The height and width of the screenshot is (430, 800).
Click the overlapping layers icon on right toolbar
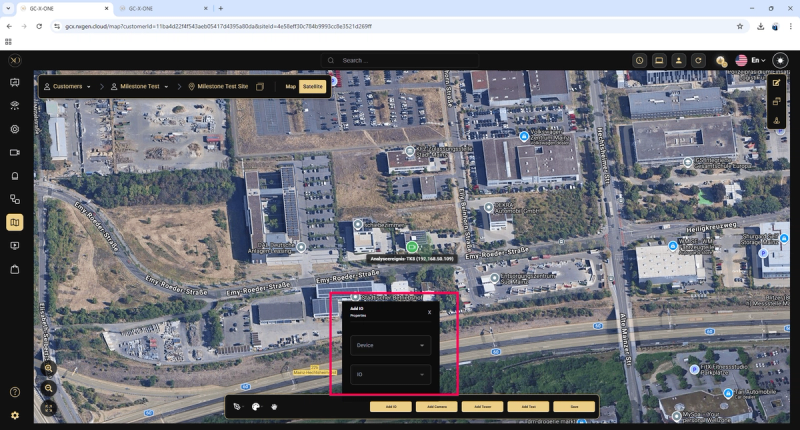point(777,102)
